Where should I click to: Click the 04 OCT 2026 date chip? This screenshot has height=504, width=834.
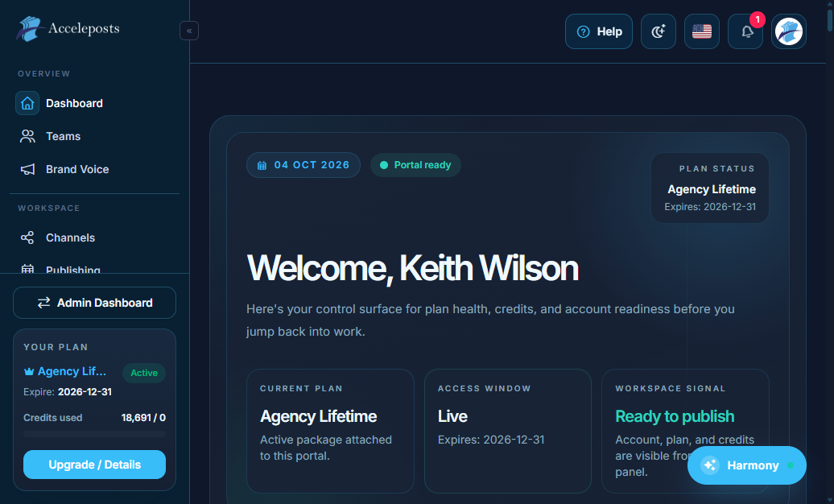point(303,165)
